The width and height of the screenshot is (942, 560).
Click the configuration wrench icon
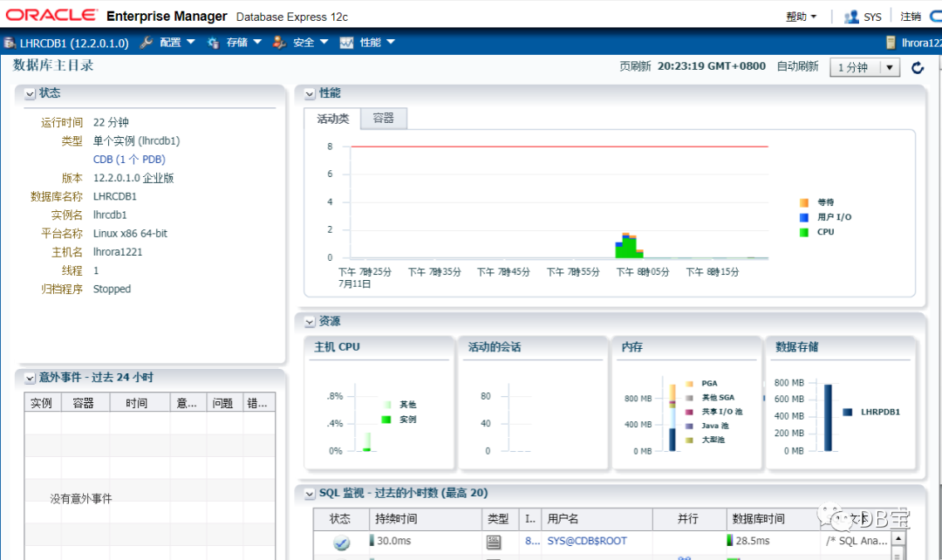(x=146, y=43)
